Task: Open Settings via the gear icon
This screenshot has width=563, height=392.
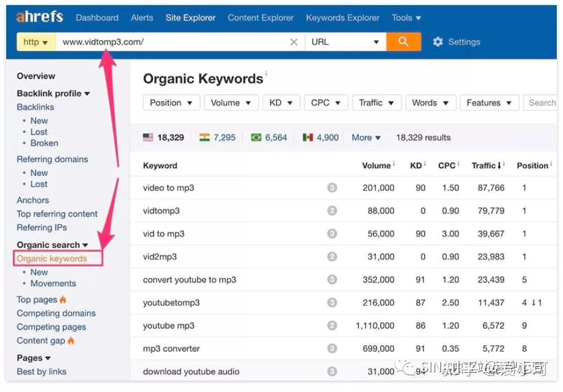Action: [x=438, y=42]
